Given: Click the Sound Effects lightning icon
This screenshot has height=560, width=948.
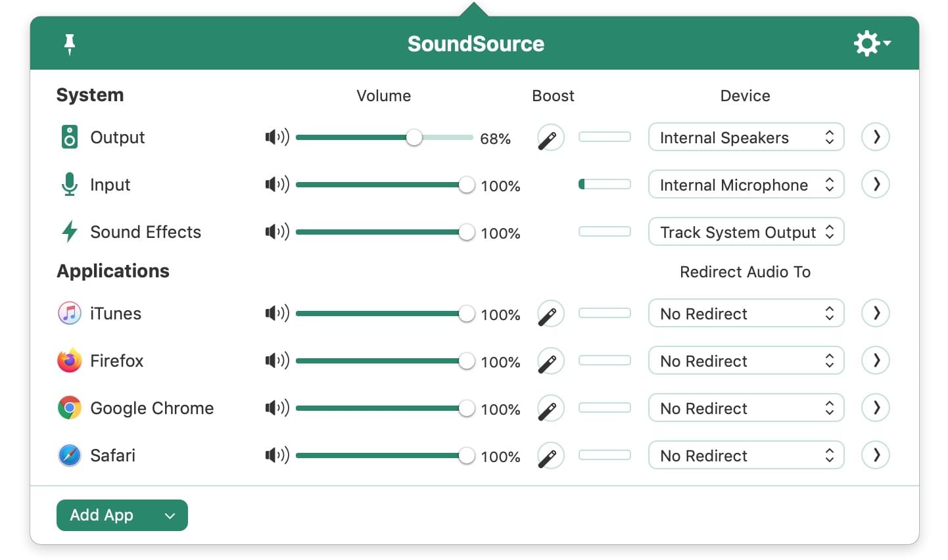Looking at the screenshot, I should [70, 231].
